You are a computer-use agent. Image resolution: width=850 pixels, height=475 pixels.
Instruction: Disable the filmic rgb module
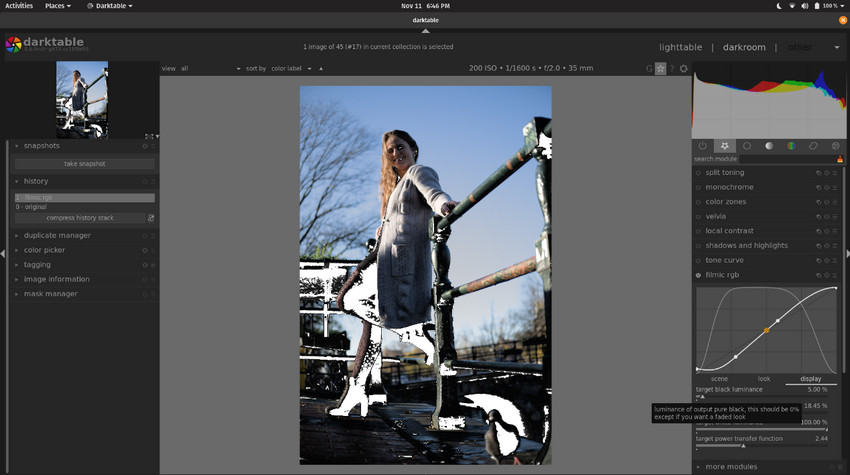(698, 275)
